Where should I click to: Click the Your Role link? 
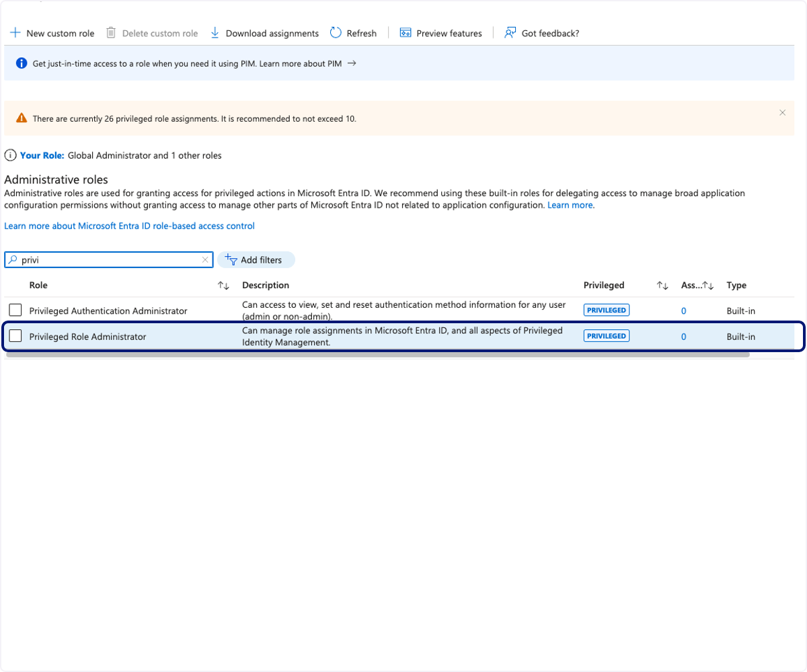tap(42, 155)
